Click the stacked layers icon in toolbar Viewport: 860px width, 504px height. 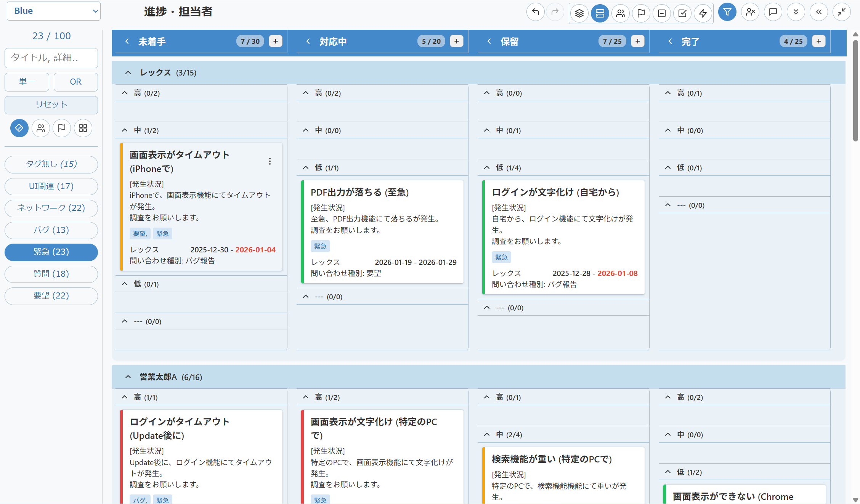tap(579, 13)
